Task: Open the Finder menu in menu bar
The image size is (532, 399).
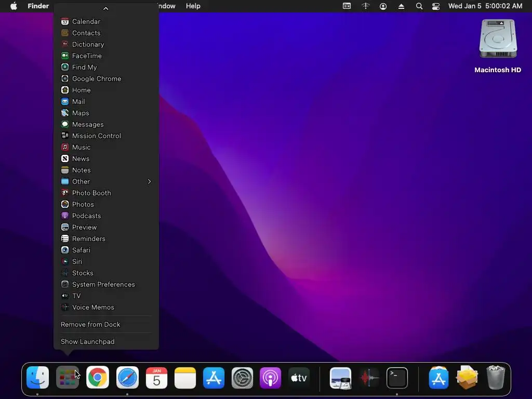Action: pyautogui.click(x=38, y=6)
